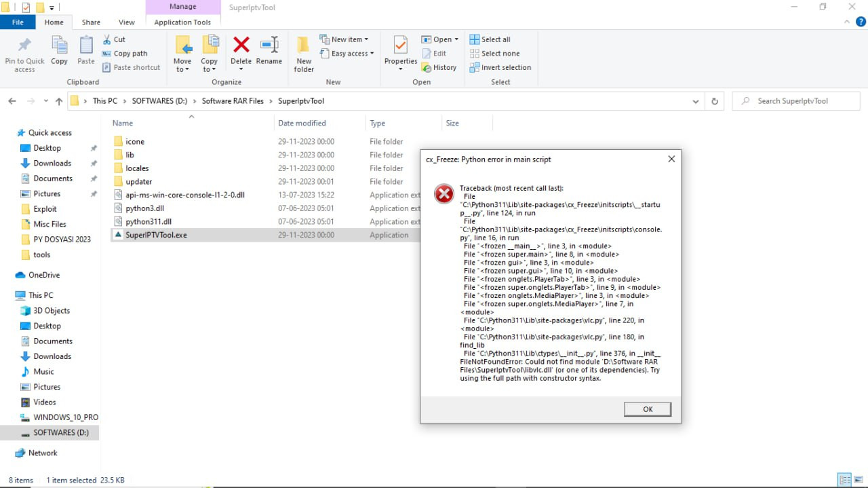The height and width of the screenshot is (488, 868).
Task: Switch to the Share tab
Action: [x=91, y=22]
